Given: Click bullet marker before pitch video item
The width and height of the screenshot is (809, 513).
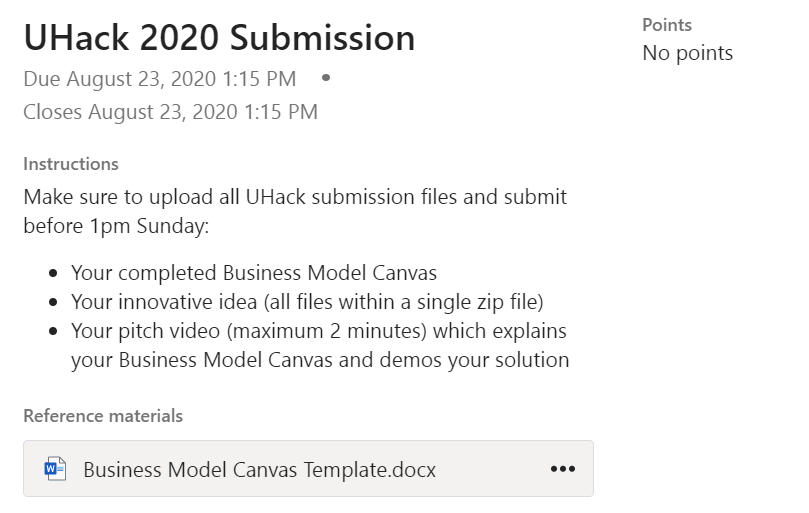Looking at the screenshot, I should click(52, 331).
